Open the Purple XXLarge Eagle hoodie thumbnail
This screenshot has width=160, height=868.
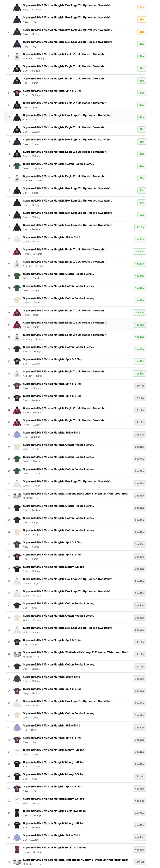point(17,251)
